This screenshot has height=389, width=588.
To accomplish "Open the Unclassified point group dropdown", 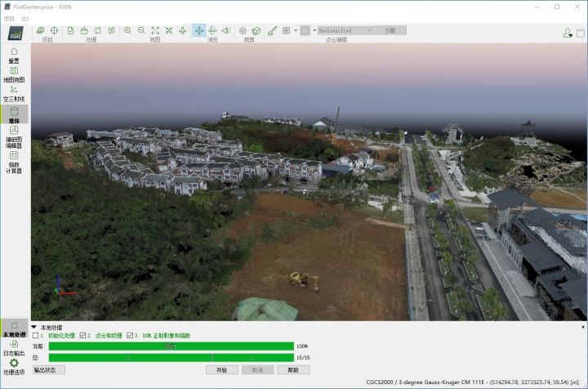I will (x=344, y=30).
